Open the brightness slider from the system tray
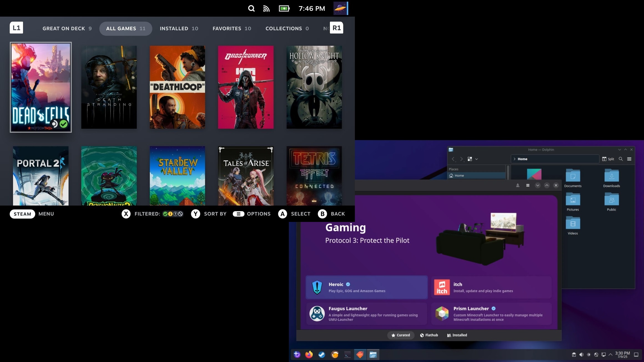The height and width of the screenshot is (362, 644). [x=589, y=355]
